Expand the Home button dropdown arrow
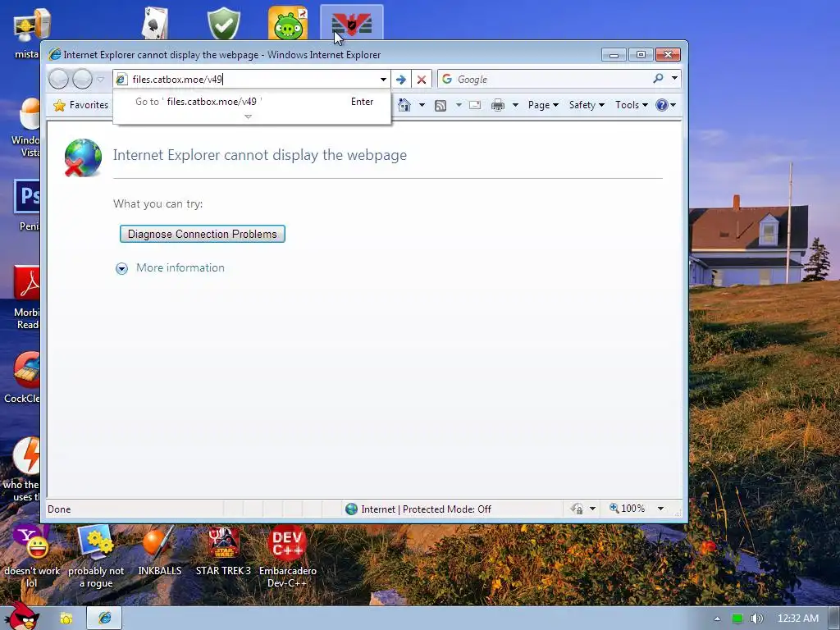This screenshot has width=840, height=630. coord(422,105)
